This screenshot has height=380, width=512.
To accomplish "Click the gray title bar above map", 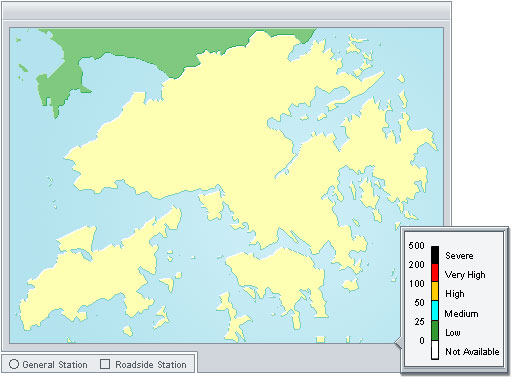I will (x=227, y=11).
